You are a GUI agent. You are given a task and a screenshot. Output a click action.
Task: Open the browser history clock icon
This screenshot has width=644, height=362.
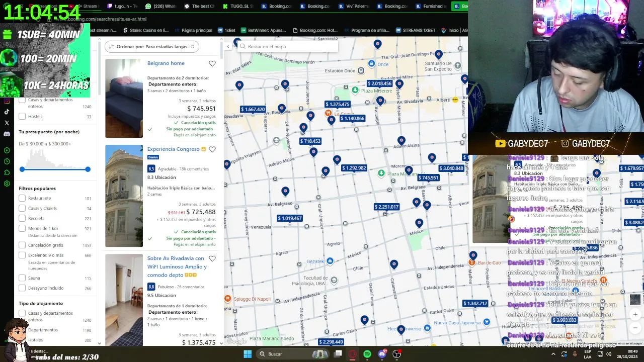click(7, 161)
